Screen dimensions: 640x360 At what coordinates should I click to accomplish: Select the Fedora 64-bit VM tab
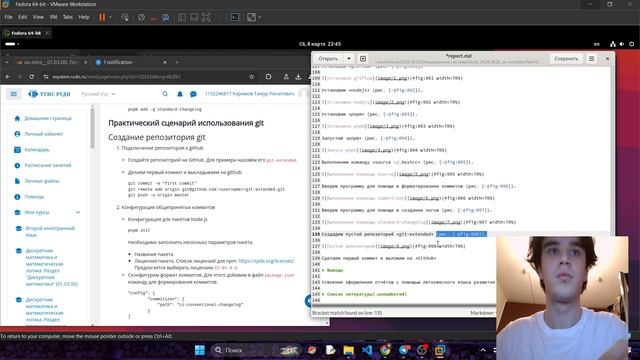(25, 33)
